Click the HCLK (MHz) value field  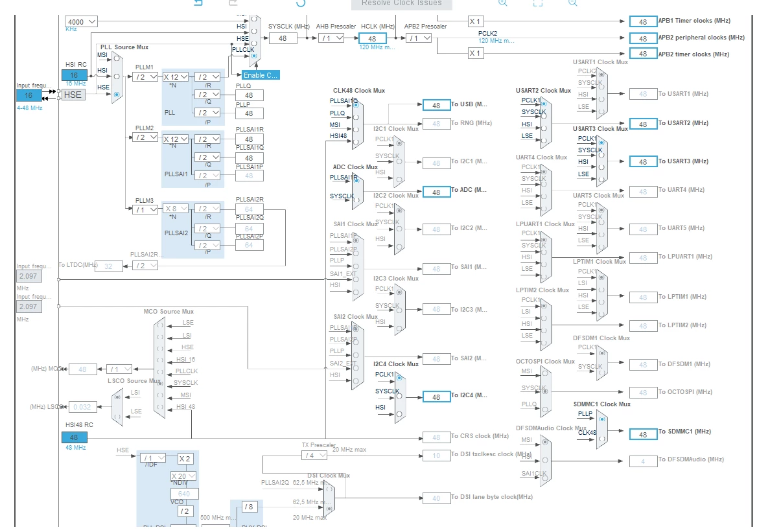(372, 39)
